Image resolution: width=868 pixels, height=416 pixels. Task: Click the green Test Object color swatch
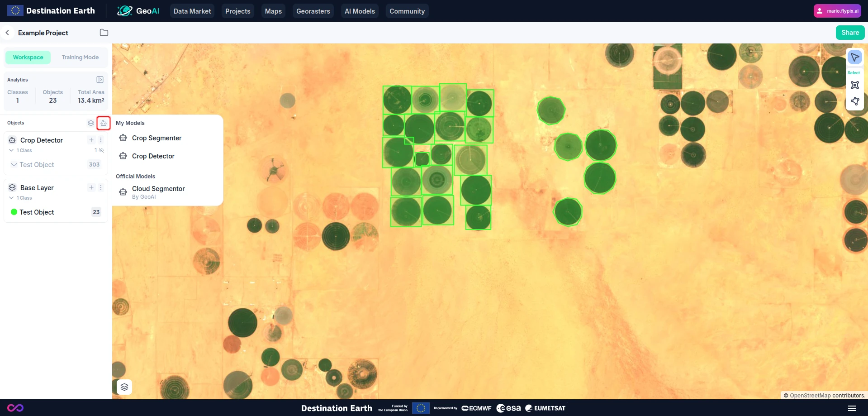point(14,212)
